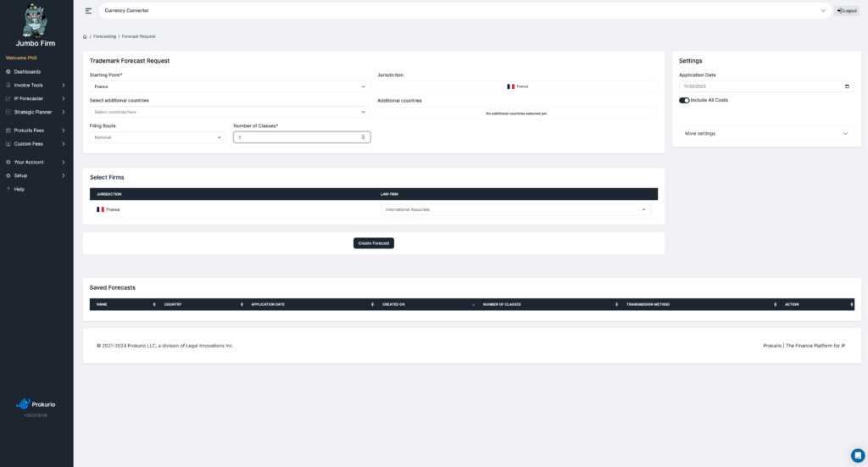Open the chat widget icon
868x467 pixels.
[x=858, y=455]
